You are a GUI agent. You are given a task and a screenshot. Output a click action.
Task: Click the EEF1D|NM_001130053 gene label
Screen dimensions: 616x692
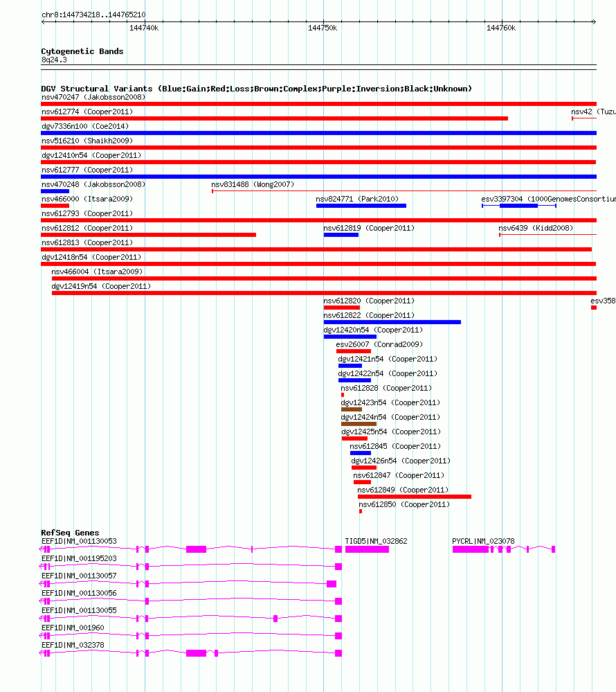click(x=79, y=542)
